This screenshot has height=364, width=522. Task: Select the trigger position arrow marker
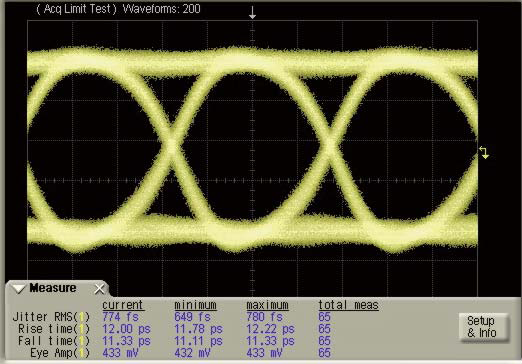point(253,12)
